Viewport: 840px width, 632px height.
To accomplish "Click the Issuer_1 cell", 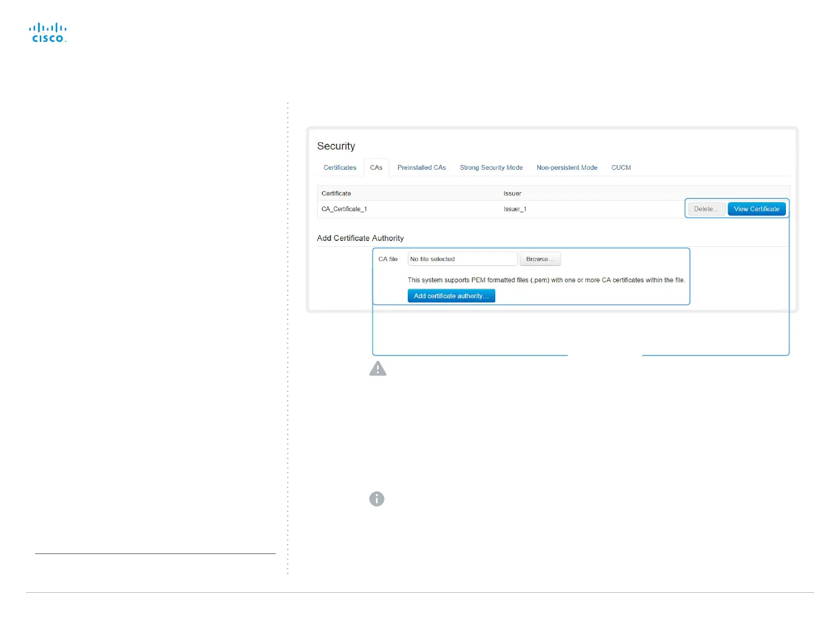I will tap(515, 209).
